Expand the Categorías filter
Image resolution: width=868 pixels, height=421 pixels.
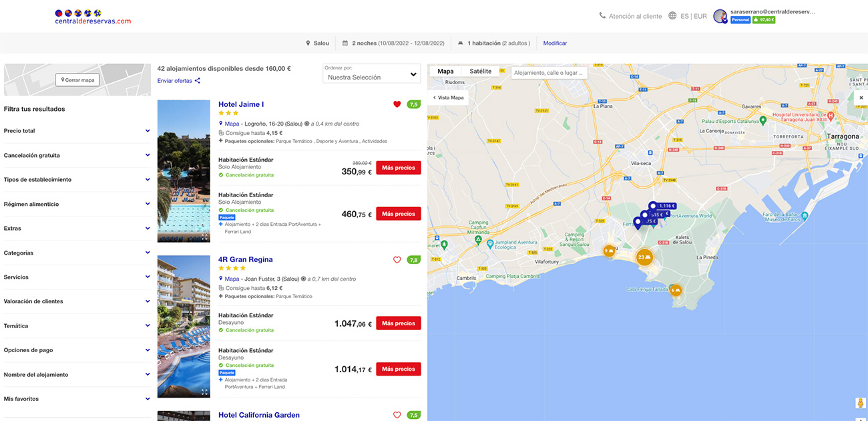(x=77, y=253)
